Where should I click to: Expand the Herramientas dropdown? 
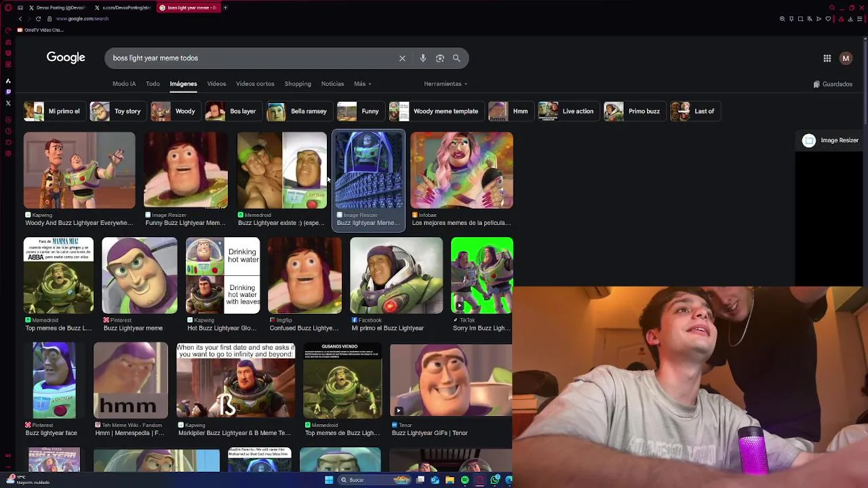[x=446, y=84]
